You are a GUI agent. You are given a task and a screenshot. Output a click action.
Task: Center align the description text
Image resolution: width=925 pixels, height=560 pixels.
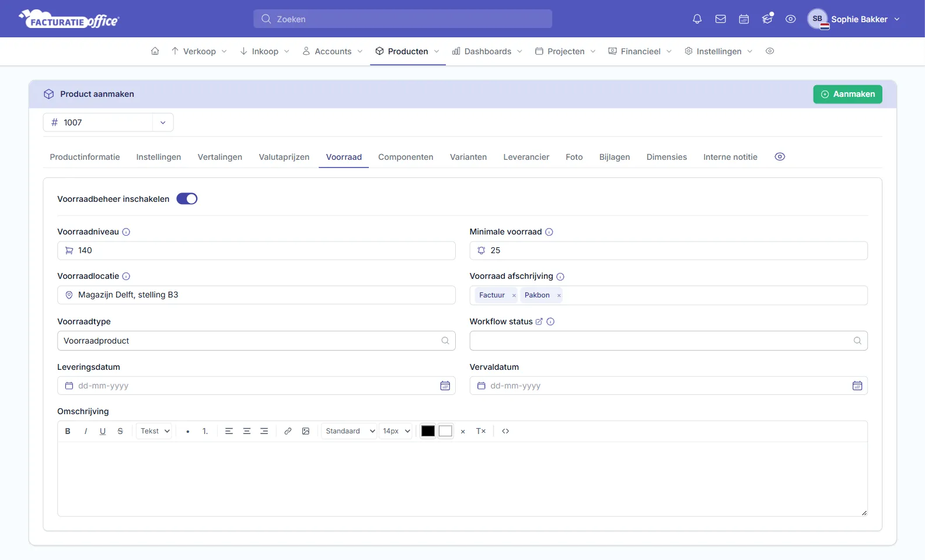click(x=247, y=431)
